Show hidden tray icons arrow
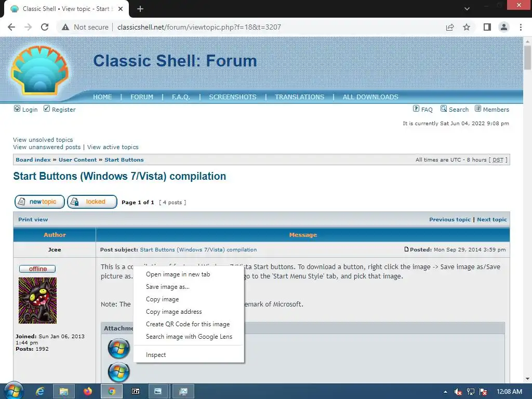Screen dimensions: 532x399 [445, 392]
